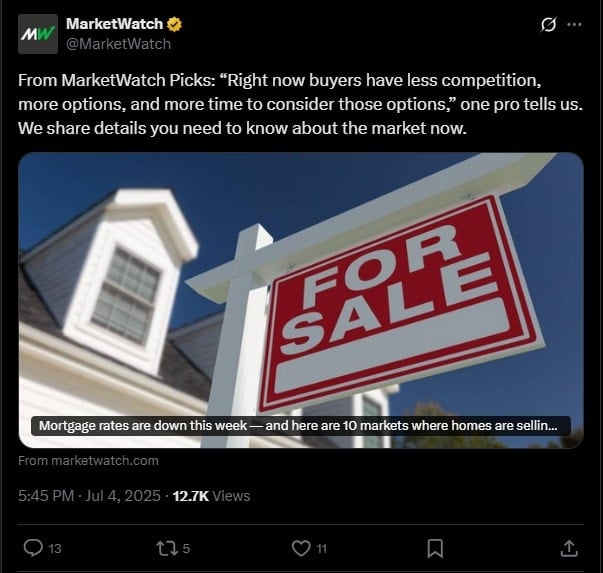The width and height of the screenshot is (603, 573).
Task: Click the reply speech bubble icon
Action: click(33, 548)
